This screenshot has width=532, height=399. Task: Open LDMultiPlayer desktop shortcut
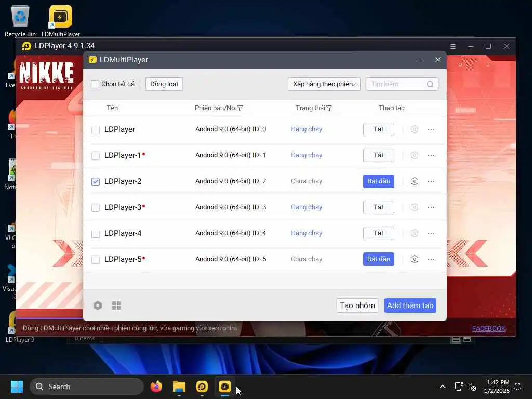click(61, 20)
